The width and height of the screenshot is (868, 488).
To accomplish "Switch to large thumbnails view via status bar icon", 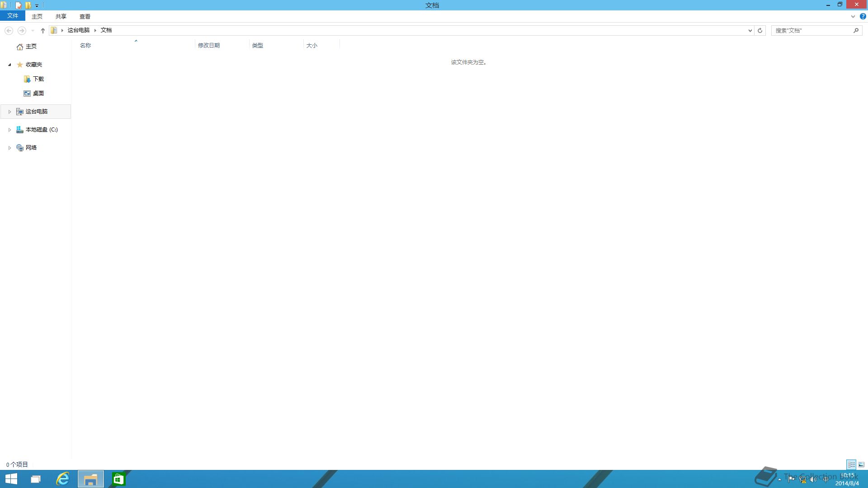I will (x=861, y=465).
